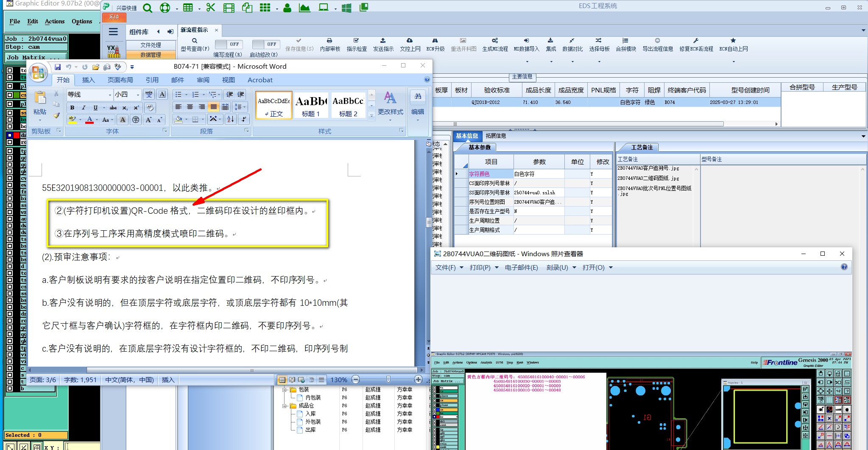868x450 pixels.
Task: Apply Superscript formatting in Word
Action: pyautogui.click(x=136, y=108)
